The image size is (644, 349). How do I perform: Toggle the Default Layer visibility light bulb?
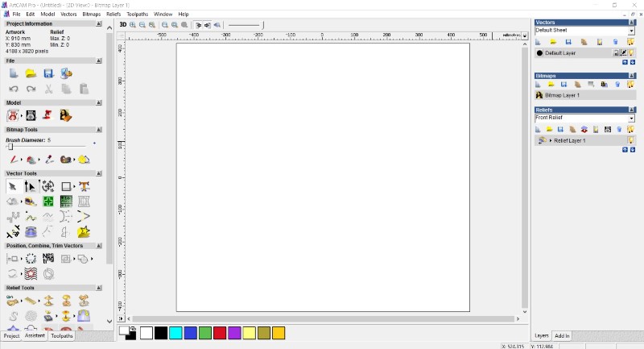click(x=631, y=52)
